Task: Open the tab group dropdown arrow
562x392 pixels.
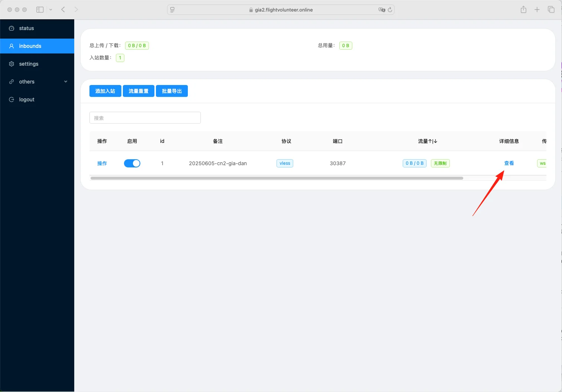Action: (51, 10)
